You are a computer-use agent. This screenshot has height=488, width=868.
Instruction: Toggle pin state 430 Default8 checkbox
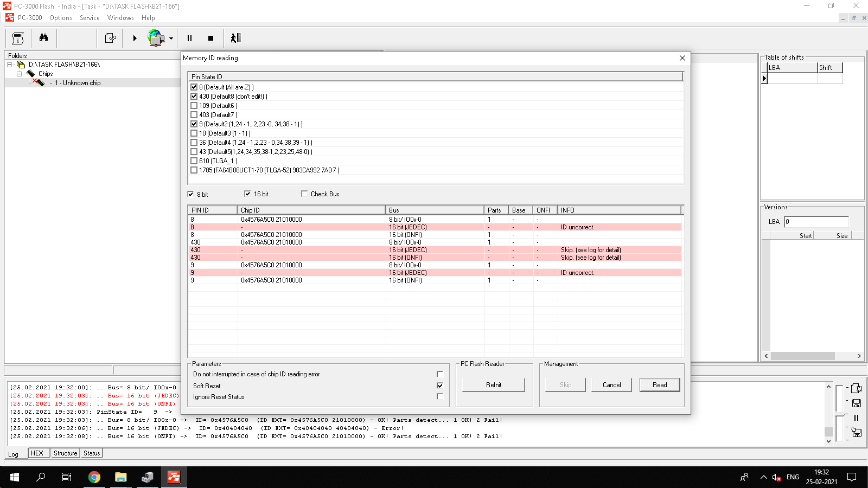pos(194,96)
